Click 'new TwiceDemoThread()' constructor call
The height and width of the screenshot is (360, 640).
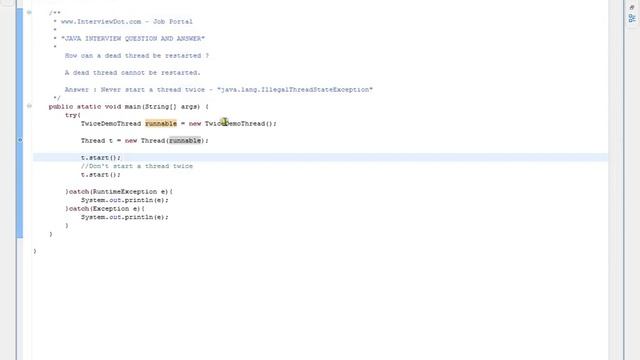(231, 123)
